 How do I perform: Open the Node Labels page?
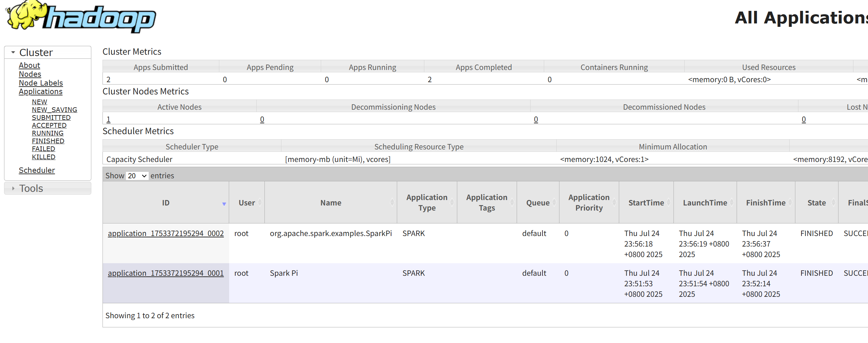(41, 83)
